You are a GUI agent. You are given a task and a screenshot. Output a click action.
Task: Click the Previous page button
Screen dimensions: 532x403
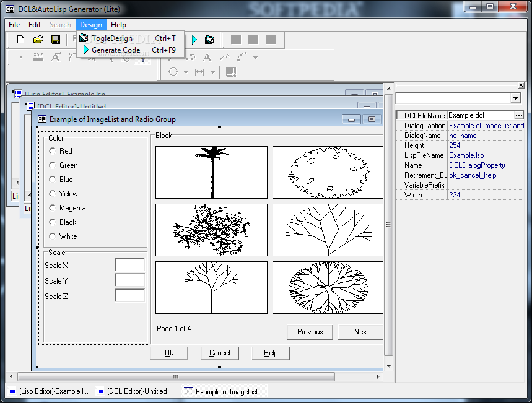[310, 332]
